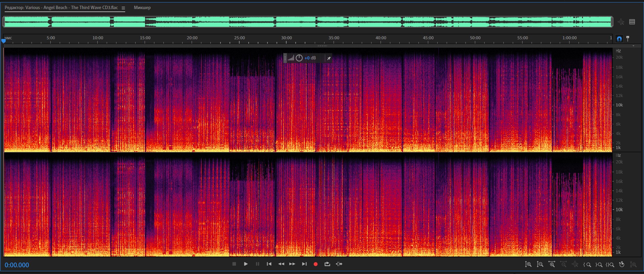Click the gain knob on the HUD
This screenshot has height=274, width=644.
coord(299,58)
